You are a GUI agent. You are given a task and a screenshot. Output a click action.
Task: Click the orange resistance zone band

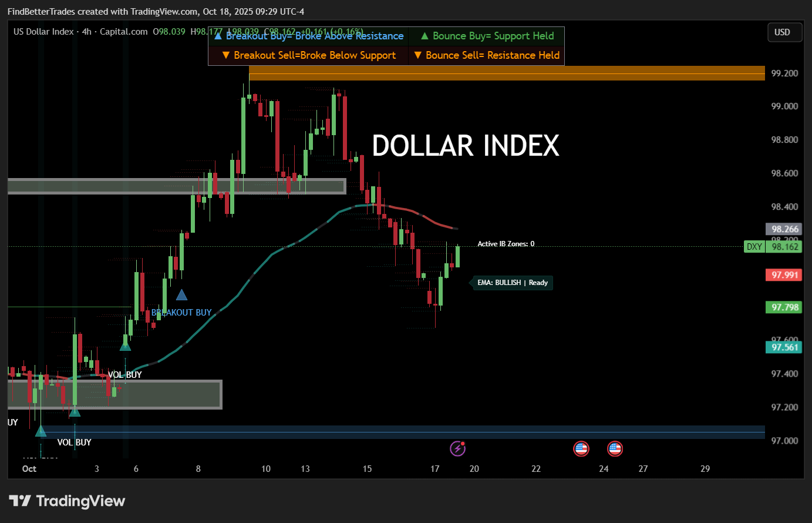tap(506, 73)
